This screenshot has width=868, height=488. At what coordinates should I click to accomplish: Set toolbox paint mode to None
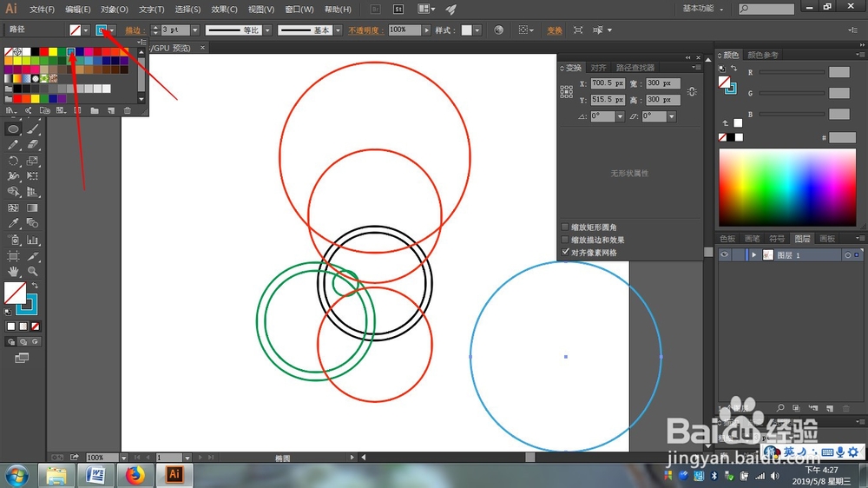[x=36, y=326]
